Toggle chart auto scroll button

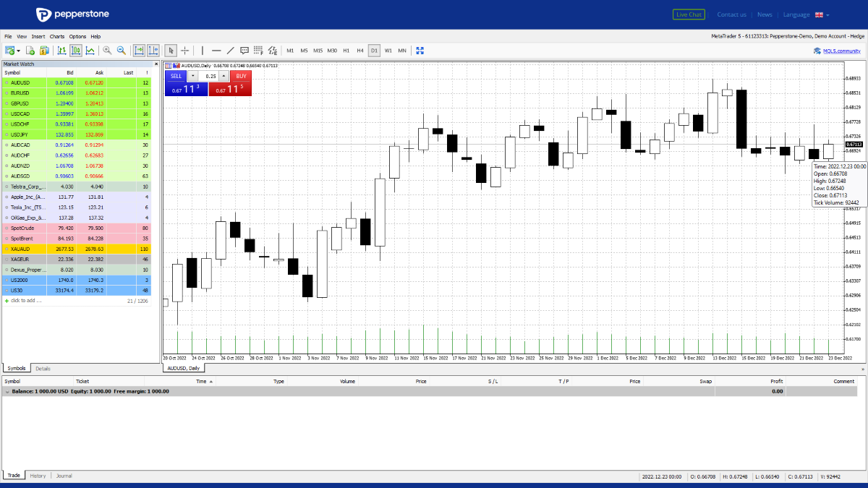coord(139,51)
